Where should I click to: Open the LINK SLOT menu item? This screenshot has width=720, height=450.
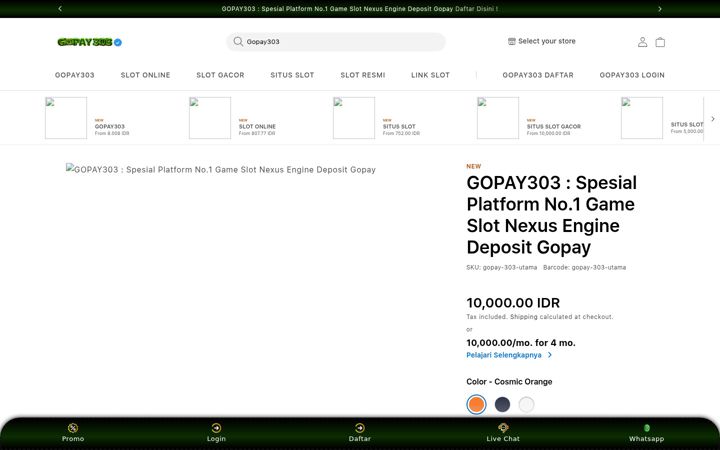pos(430,75)
